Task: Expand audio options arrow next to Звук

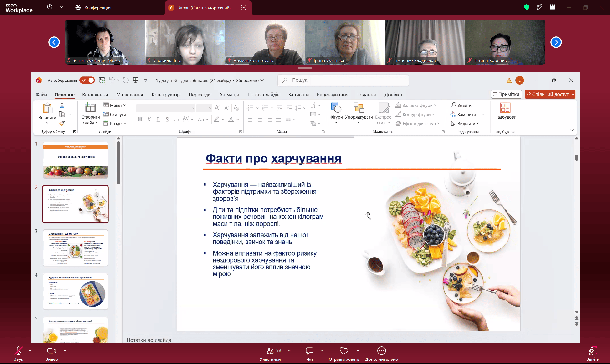Action: 30,351
